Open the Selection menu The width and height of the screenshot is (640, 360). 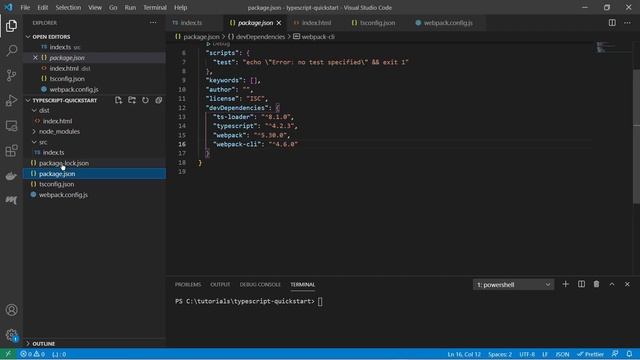(68, 7)
